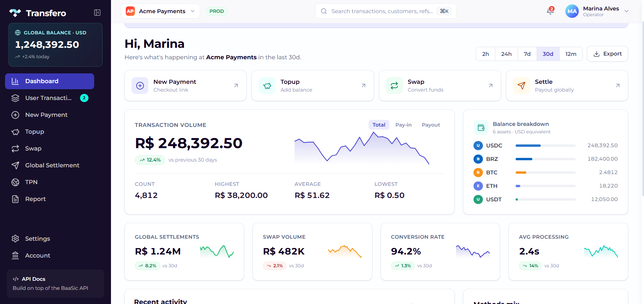Open the notifications bell
Image resolution: width=644 pixels, height=304 pixels.
point(550,11)
